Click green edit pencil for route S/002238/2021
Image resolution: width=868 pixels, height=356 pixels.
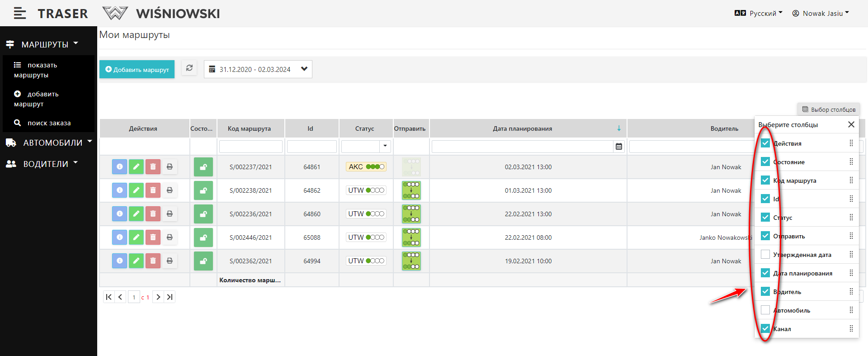tap(136, 190)
